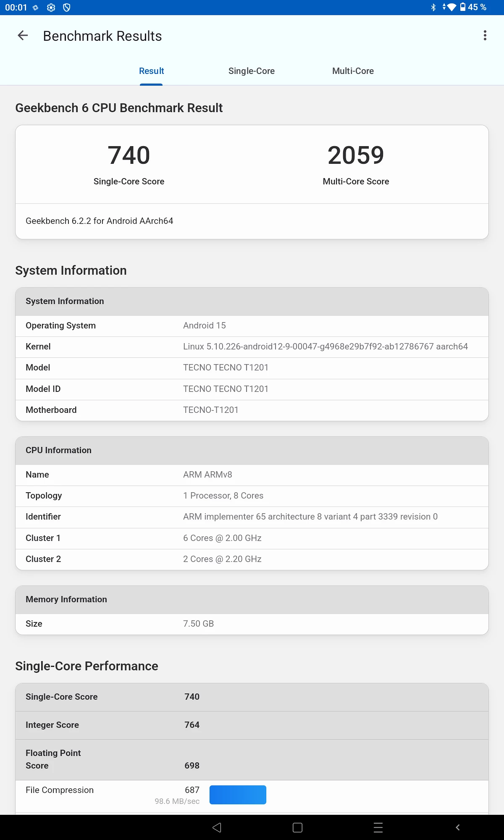Tap the 2059 Multi-Core Score
This screenshot has height=840, width=504.
356,155
